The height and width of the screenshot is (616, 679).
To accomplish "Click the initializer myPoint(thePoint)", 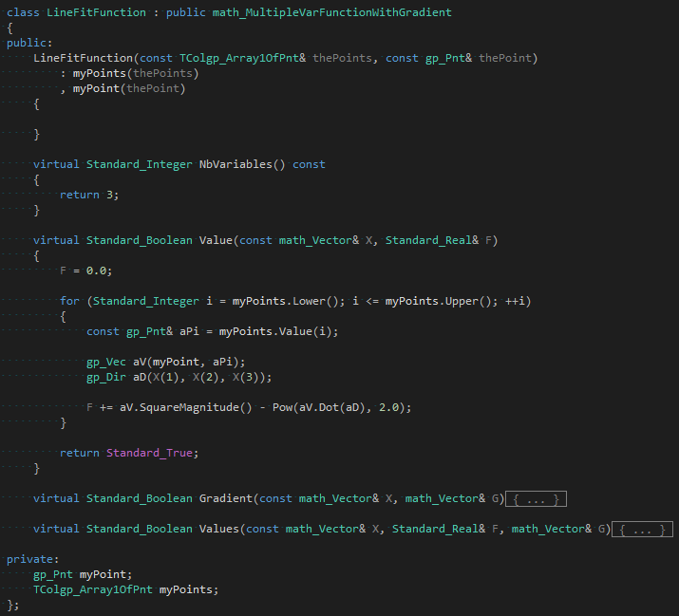I will [129, 88].
